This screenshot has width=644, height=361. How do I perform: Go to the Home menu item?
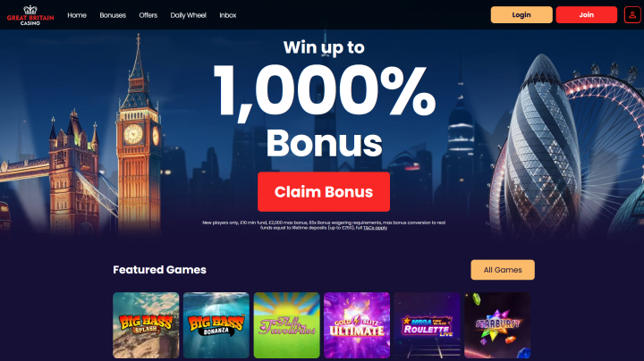point(77,15)
